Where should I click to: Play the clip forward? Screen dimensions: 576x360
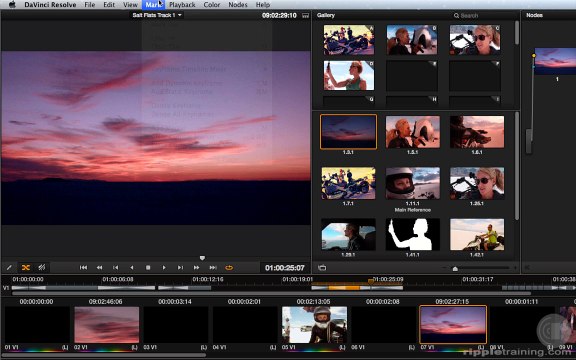coord(164,267)
